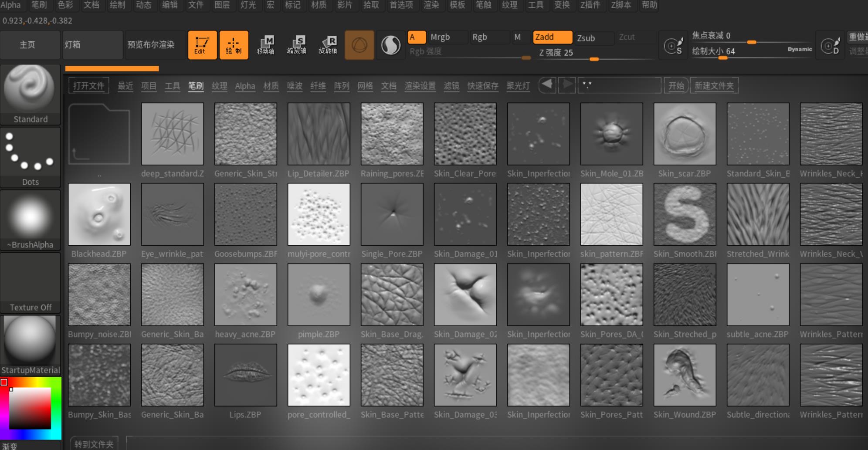Viewport: 868px width, 450px height.
Task: Toggle the M material mode
Action: [x=520, y=37]
